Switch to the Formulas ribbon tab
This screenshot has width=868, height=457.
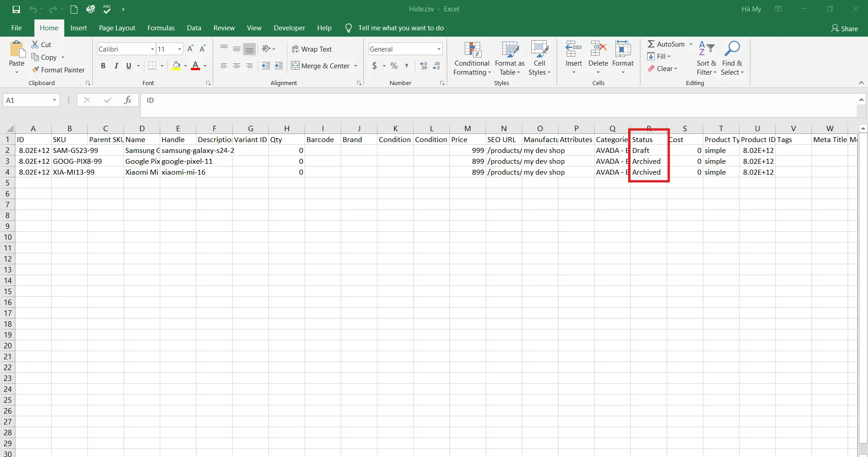point(161,28)
